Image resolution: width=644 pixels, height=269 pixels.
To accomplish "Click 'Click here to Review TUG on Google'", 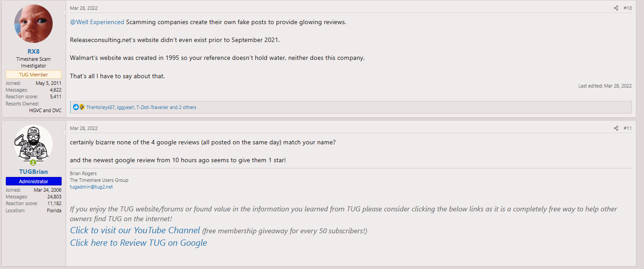I will tap(138, 243).
